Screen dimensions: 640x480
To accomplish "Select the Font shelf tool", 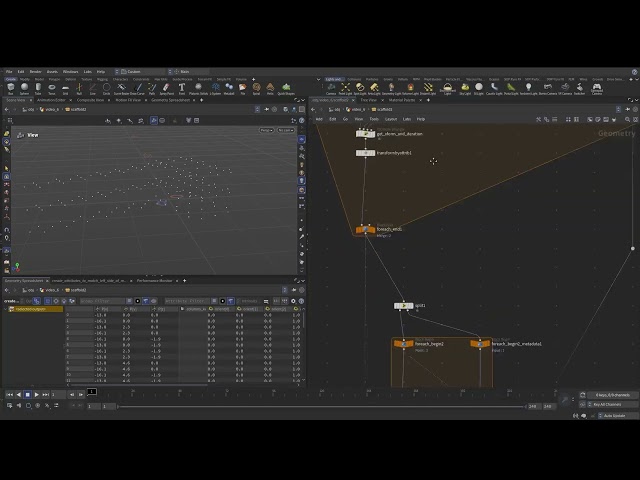I will 182,89.
